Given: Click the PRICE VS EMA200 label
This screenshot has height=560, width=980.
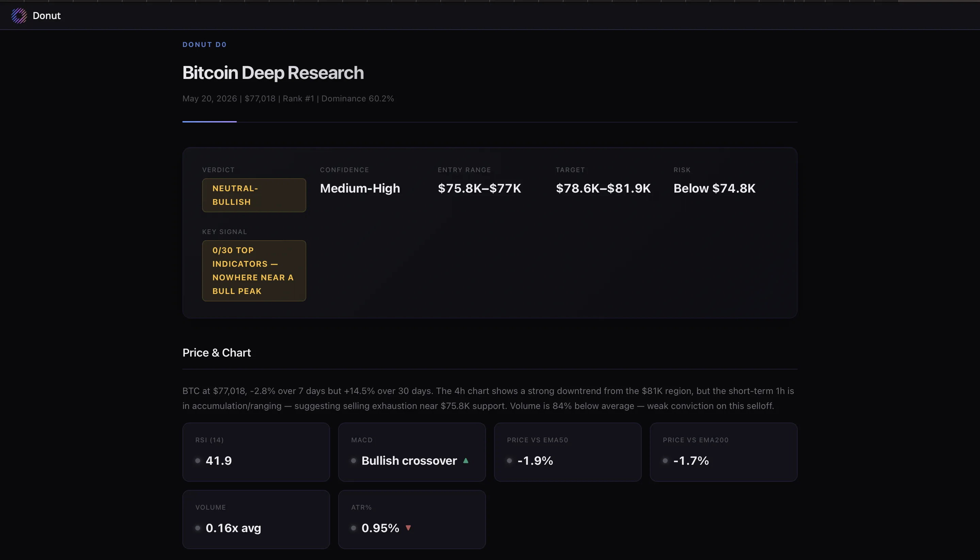Looking at the screenshot, I should 696,440.
